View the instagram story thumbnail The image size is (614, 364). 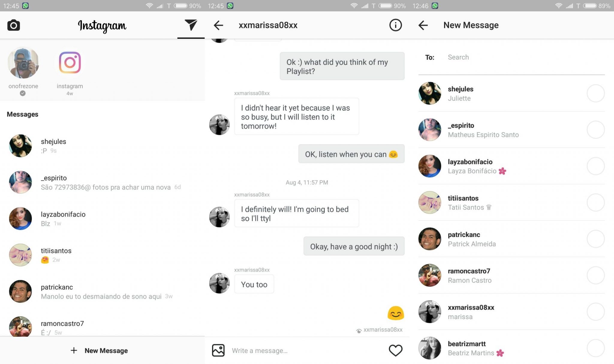[70, 63]
